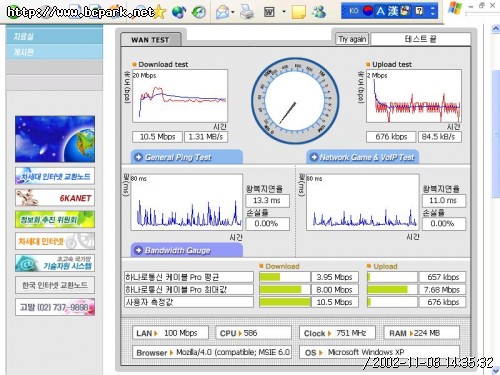Click the globe media icon next to star
The height and width of the screenshot is (375, 500).
coord(179,12)
